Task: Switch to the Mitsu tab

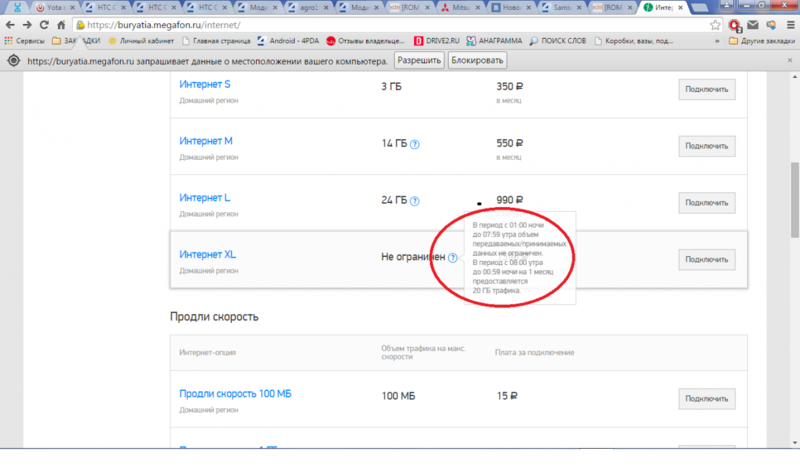Action: [x=461, y=8]
